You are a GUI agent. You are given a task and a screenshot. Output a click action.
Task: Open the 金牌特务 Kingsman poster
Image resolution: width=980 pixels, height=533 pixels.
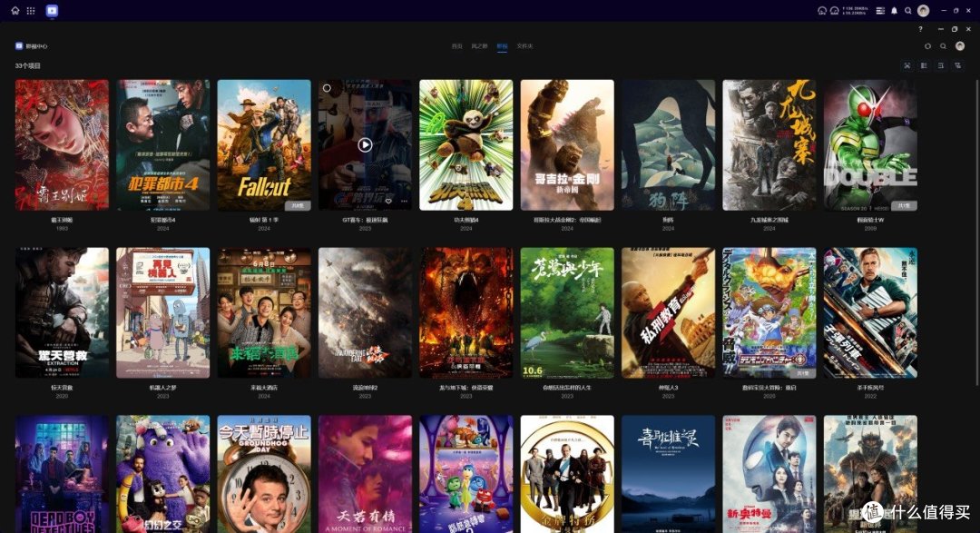(567, 474)
